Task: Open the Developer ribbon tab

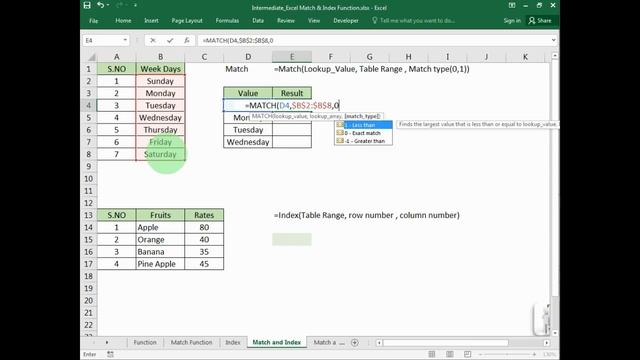Action: (346, 20)
